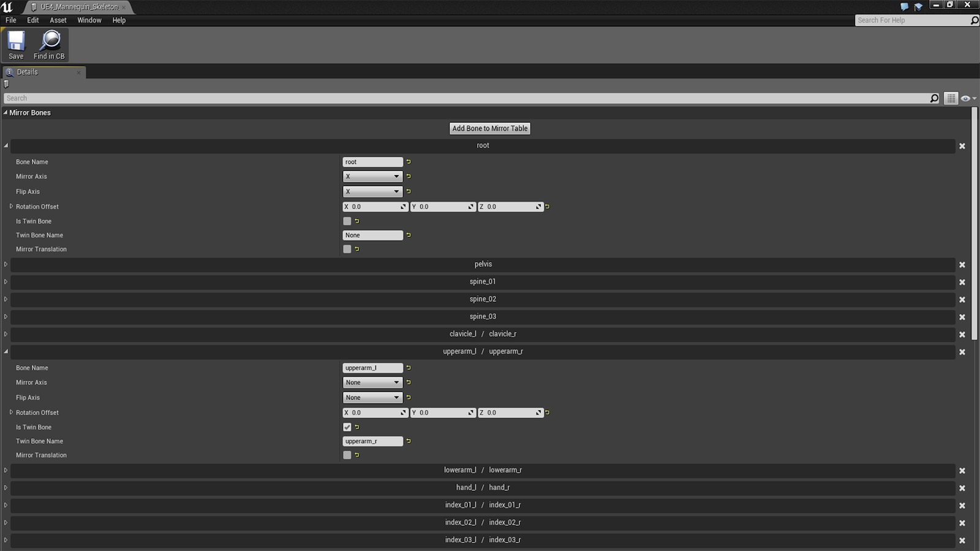
Task: Reset Twin Bone Name of upperarm_l
Action: coord(408,441)
